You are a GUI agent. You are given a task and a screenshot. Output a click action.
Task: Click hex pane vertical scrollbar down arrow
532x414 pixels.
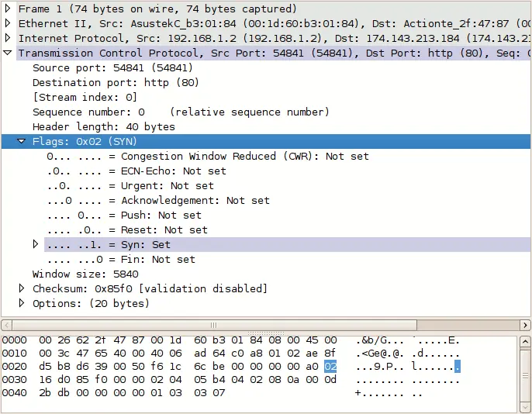coord(525,407)
